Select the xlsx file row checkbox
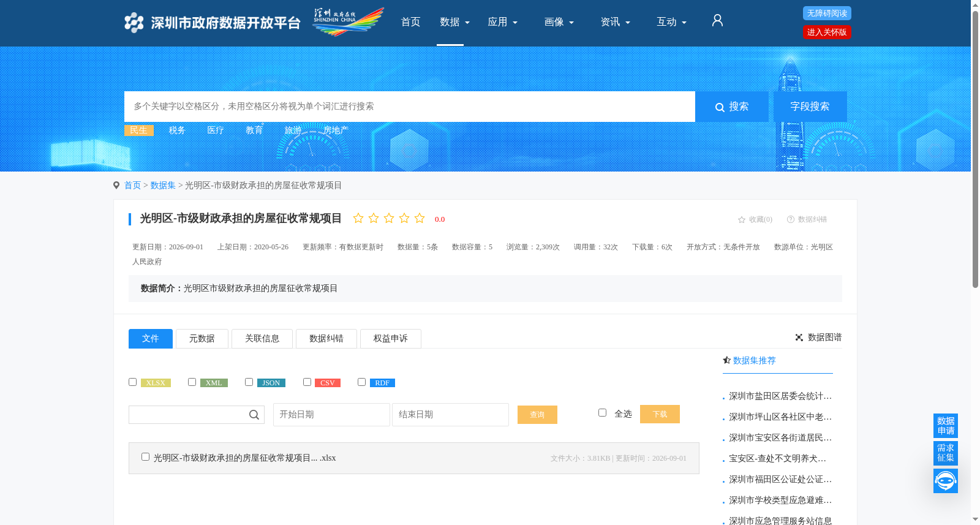 point(145,456)
